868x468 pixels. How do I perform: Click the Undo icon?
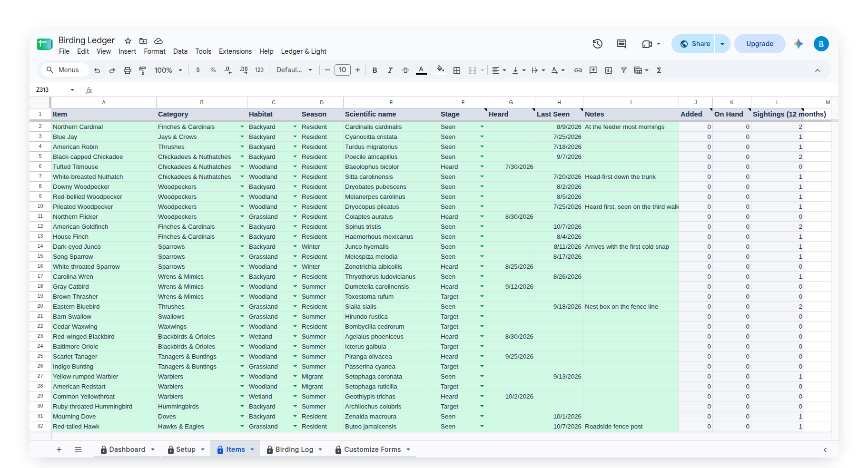(97, 70)
